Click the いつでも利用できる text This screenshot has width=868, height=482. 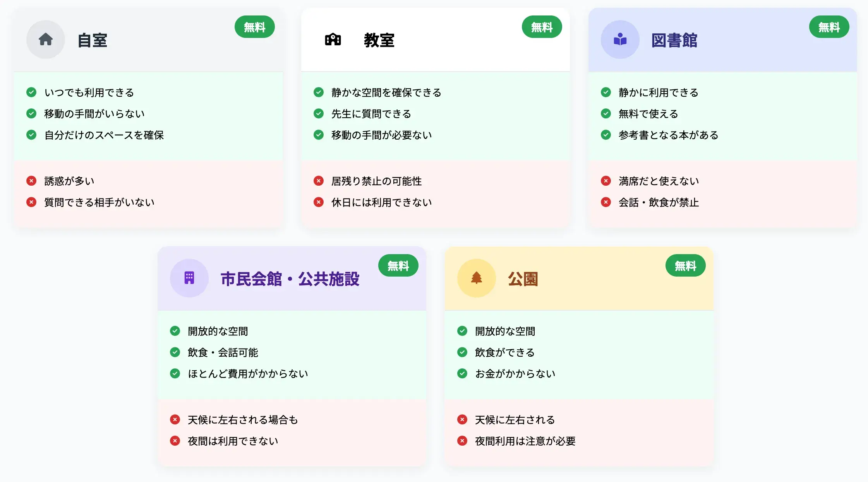(x=89, y=92)
